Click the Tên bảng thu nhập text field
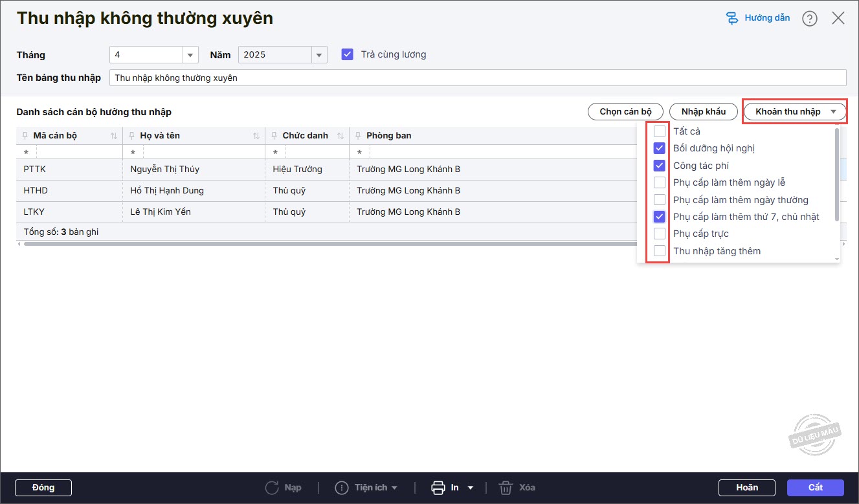The height and width of the screenshot is (504, 859). [478, 78]
